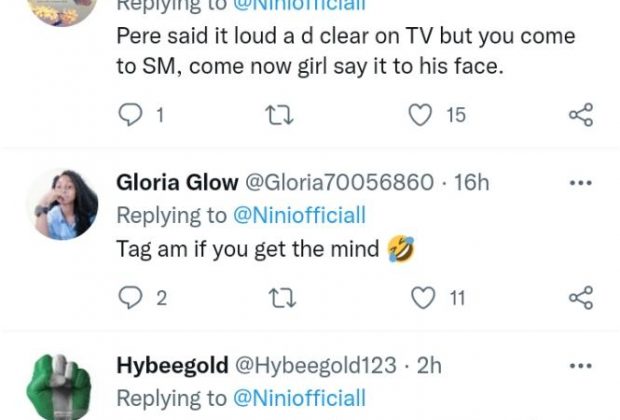This screenshot has width=620, height=420.
Task: Open Hybeegold's fist avatar
Action: (x=62, y=385)
